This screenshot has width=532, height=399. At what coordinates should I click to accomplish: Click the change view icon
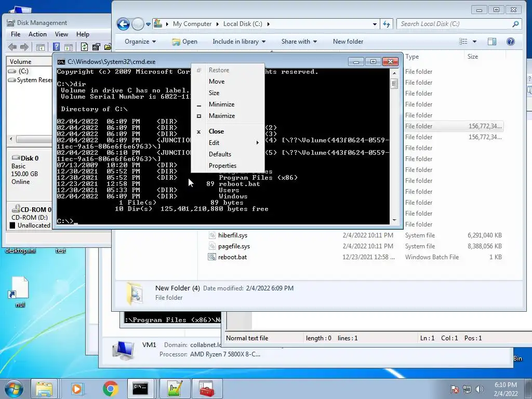pos(463,42)
